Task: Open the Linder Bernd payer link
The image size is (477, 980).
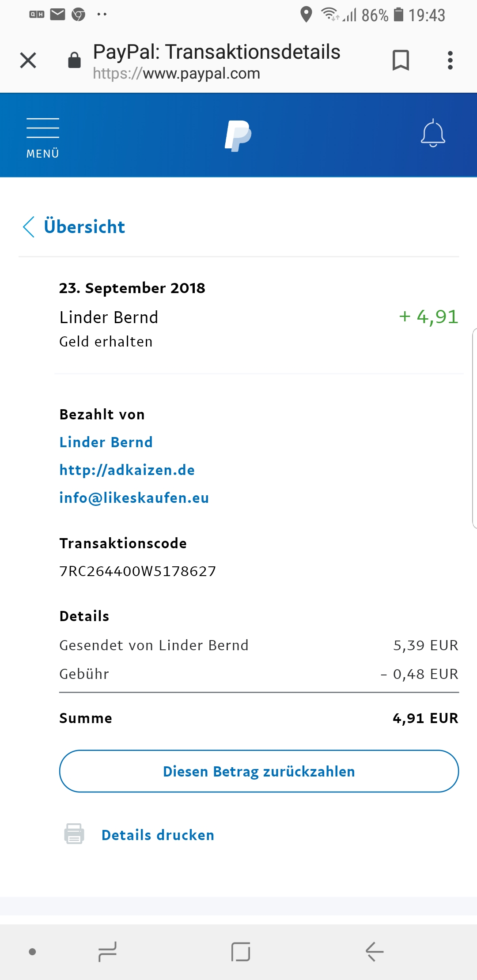Action: tap(106, 442)
